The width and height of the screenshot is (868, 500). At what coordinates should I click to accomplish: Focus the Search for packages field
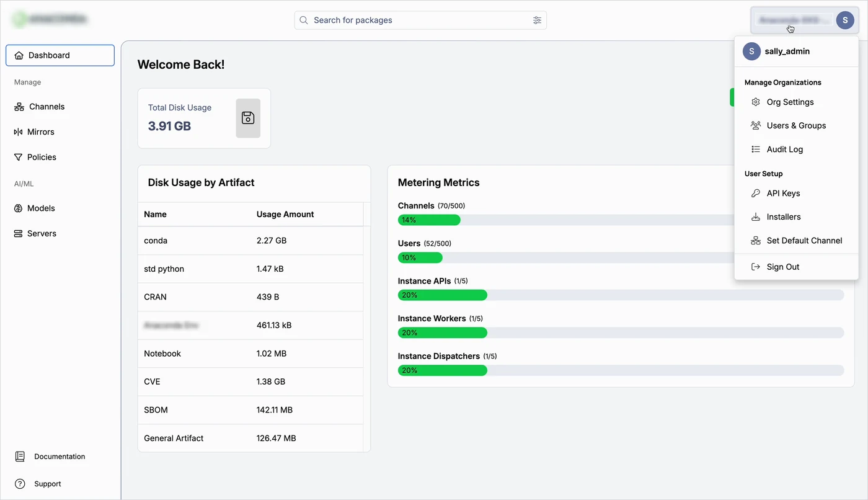pyautogui.click(x=420, y=20)
